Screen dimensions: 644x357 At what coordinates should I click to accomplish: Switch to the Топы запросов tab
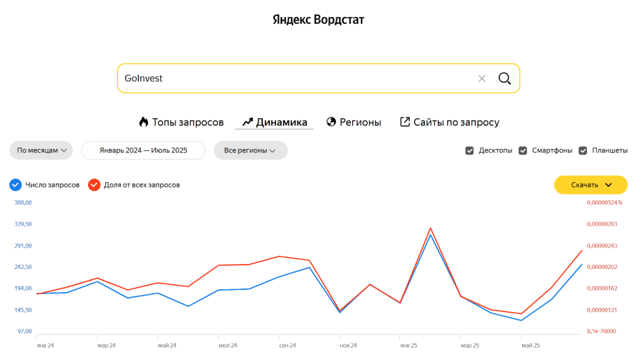click(x=187, y=122)
